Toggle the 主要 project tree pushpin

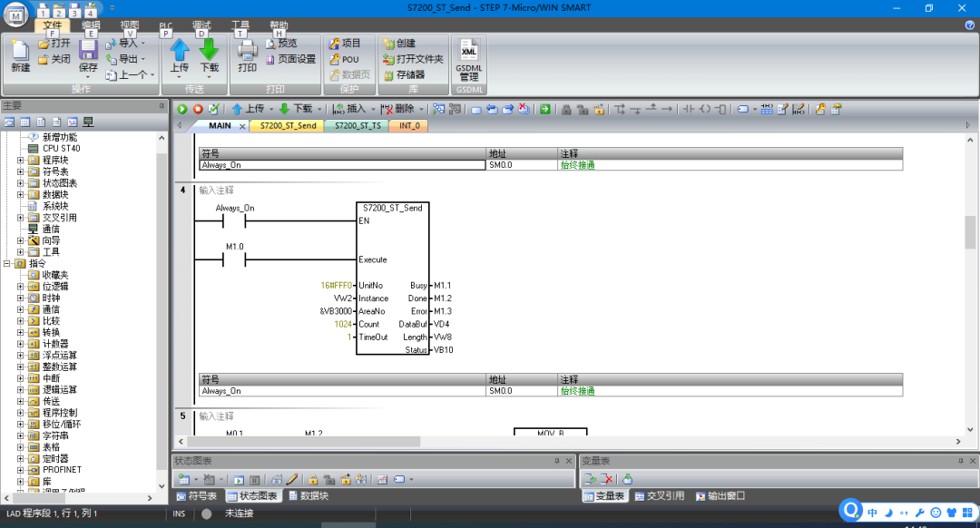pyautogui.click(x=162, y=105)
